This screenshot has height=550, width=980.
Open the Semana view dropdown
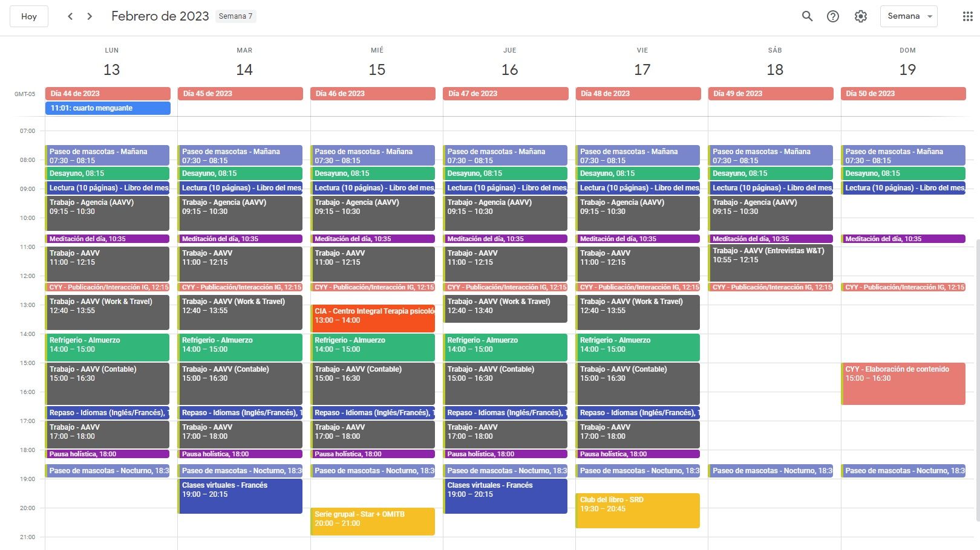[x=909, y=16]
